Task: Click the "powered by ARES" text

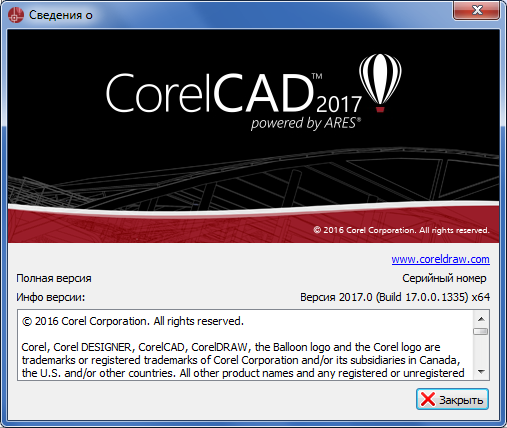Action: [x=306, y=123]
